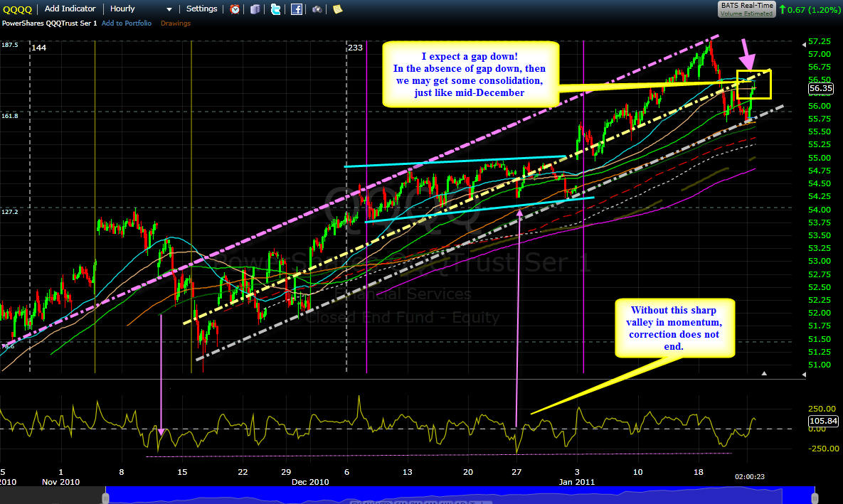Click the 55.00 price axis label
Screen dimensions: 843x504
click(820, 158)
